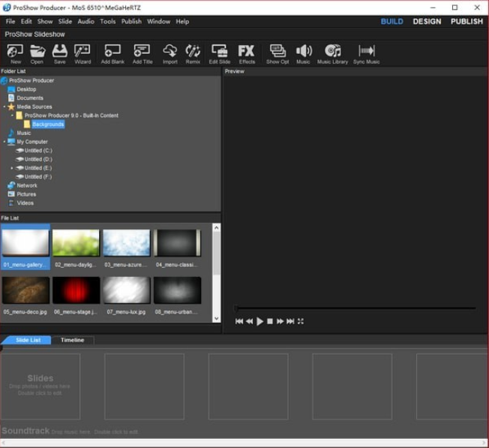Viewport: 489px width, 448px height.
Task: Expand the Untitled (E:) drive
Action: [x=12, y=168]
